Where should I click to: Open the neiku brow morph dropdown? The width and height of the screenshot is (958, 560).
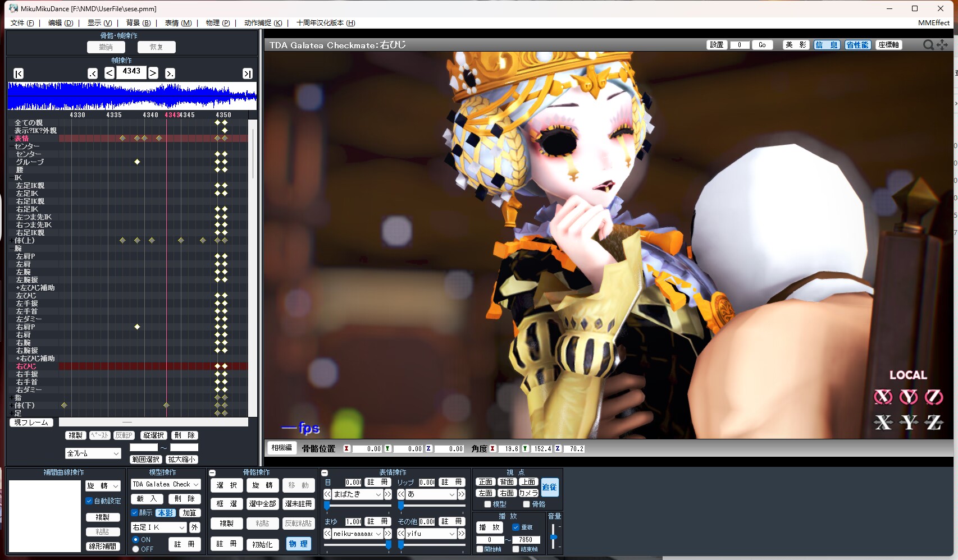point(357,534)
